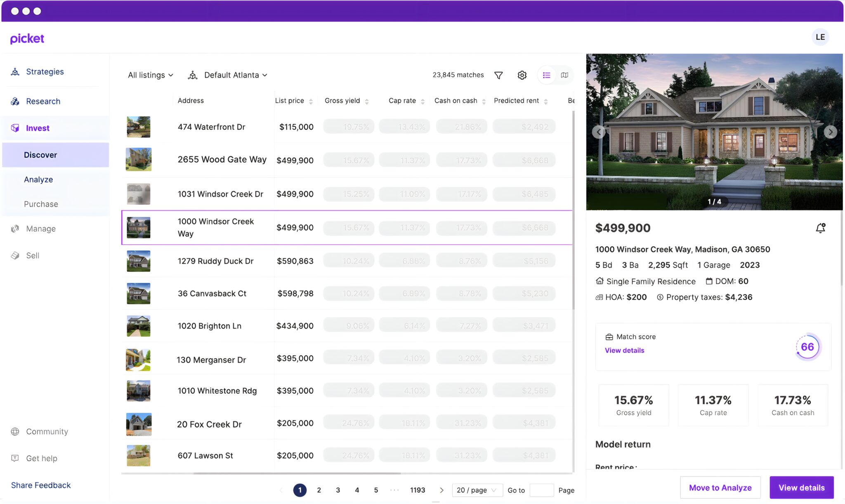
Task: Click the Move to Analyze button
Action: pos(720,488)
